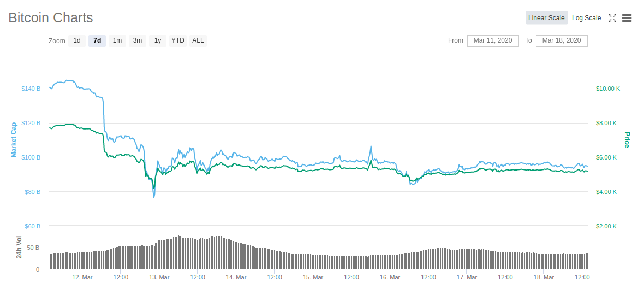Screen dimensions: 644x282
Task: Set zoom range to 1m
Action: click(x=117, y=40)
